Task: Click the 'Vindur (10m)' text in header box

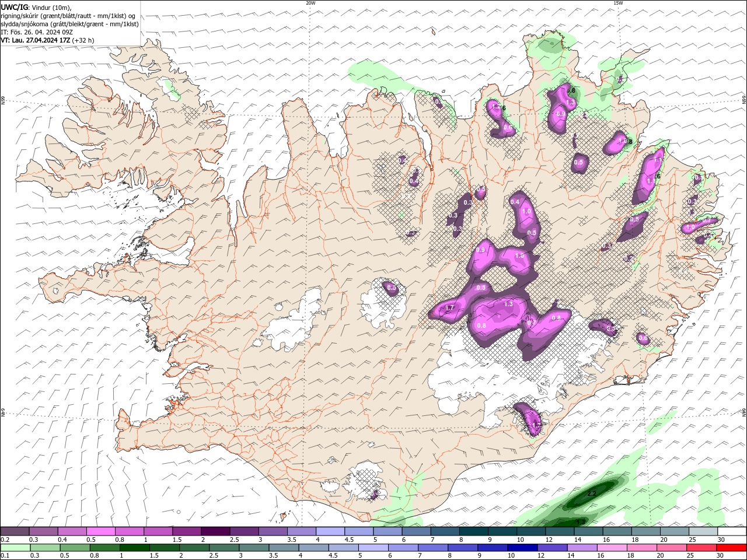Action: (51, 7)
